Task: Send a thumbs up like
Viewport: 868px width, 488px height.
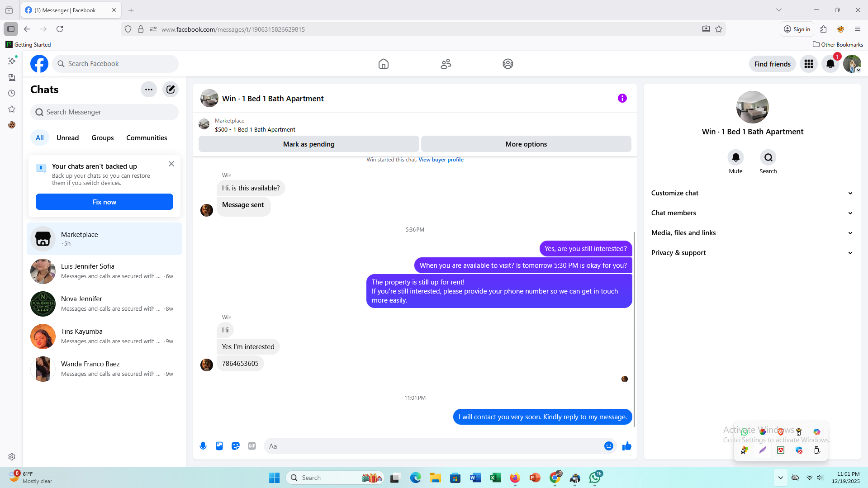Action: (x=627, y=446)
